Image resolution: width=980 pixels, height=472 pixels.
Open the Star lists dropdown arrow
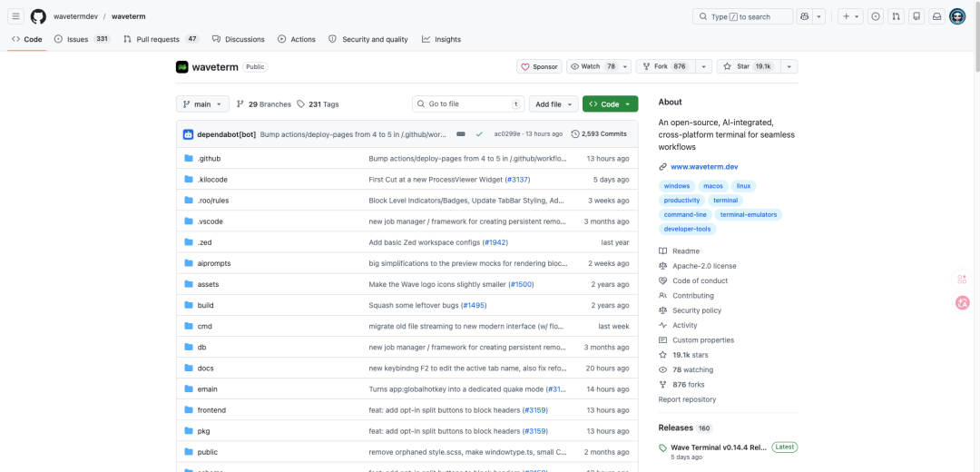pyautogui.click(x=789, y=66)
